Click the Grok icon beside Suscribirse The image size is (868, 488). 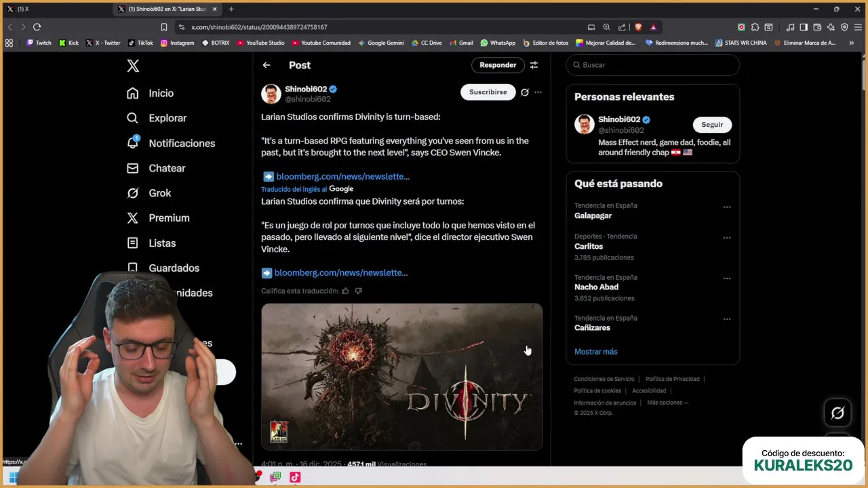(524, 92)
